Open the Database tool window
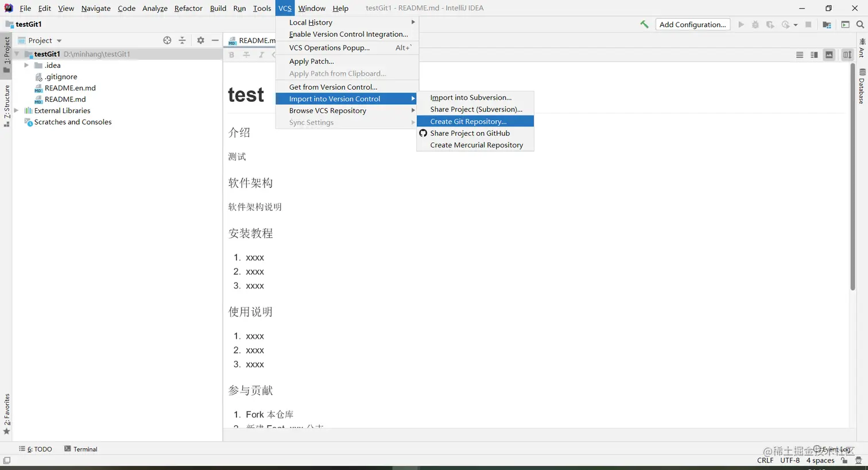 coord(862,86)
